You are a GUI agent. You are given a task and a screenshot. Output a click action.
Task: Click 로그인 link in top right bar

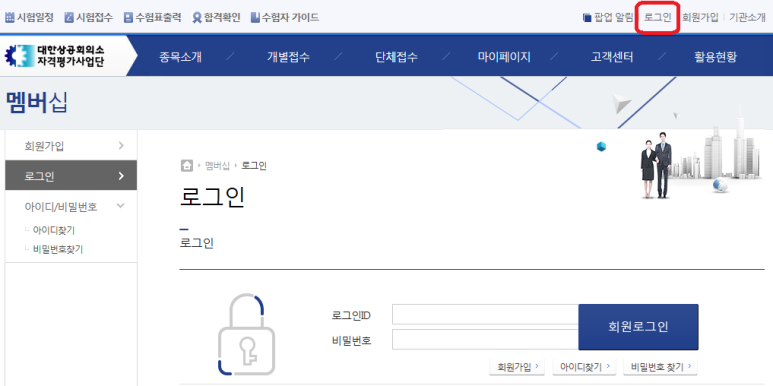tap(658, 18)
